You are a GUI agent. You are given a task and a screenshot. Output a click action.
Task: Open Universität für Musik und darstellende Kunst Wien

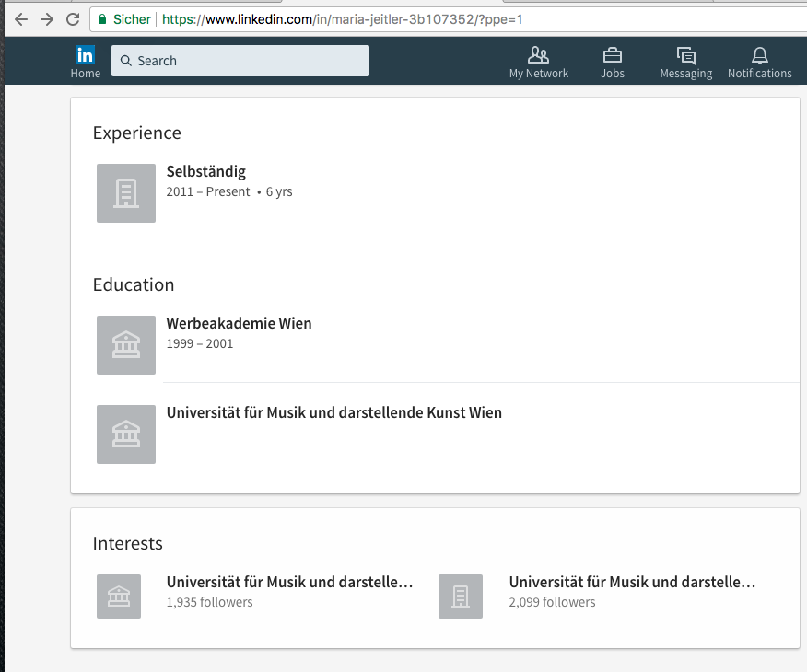334,413
